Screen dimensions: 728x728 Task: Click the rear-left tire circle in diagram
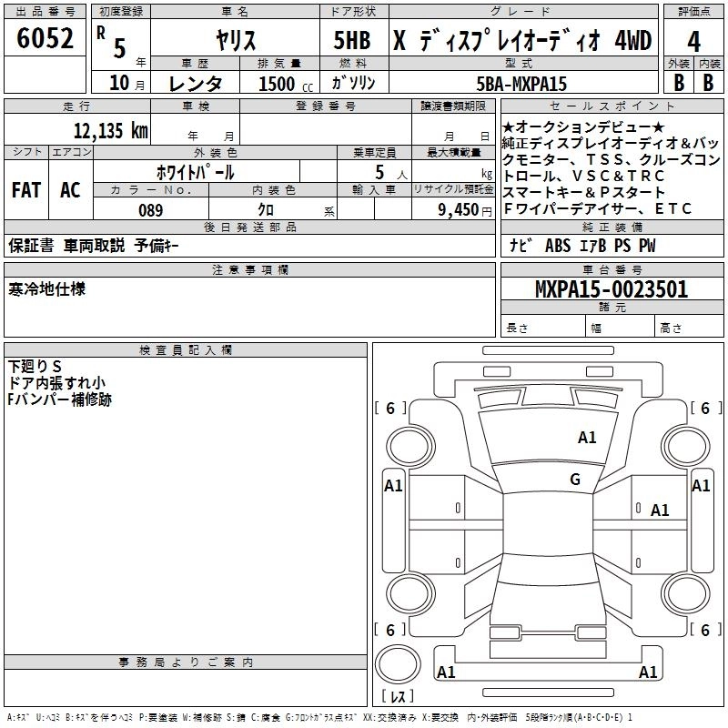pos(410,594)
